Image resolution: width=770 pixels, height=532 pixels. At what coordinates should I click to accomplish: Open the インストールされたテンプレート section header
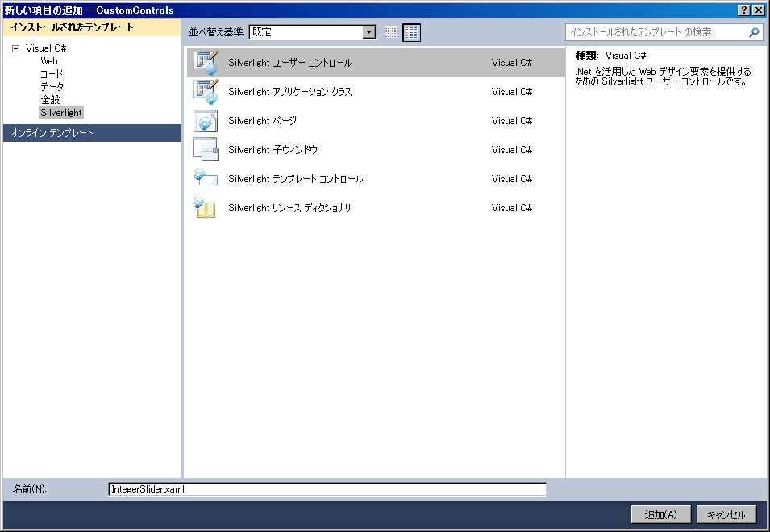pos(92,27)
